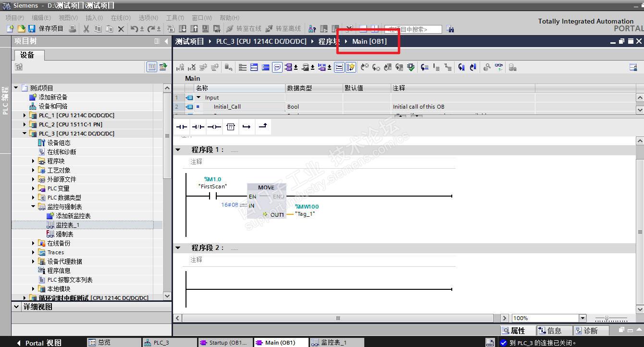644x347 pixels.
Task: Switch to the Startup (OB1...) editor tab
Action: (224, 343)
